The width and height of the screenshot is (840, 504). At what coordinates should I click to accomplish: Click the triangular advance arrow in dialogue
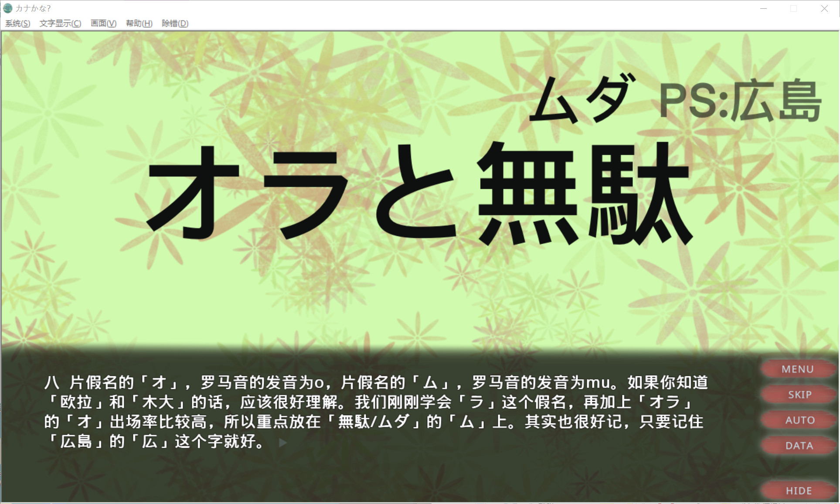coord(282,442)
